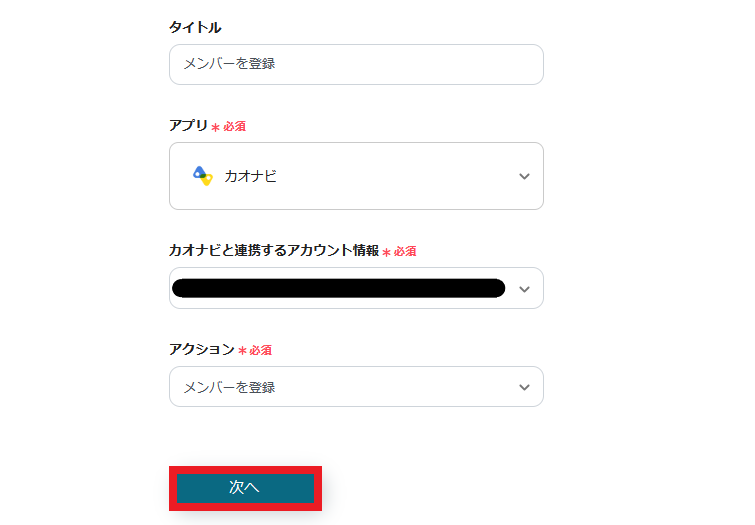Click 必須 marker beside アプリ
This screenshot has width=755, height=525.
tap(234, 127)
